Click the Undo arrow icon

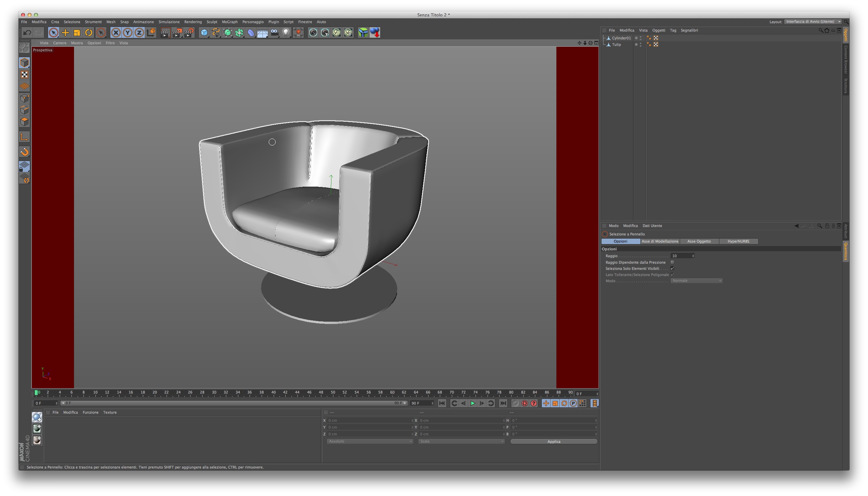(x=27, y=33)
